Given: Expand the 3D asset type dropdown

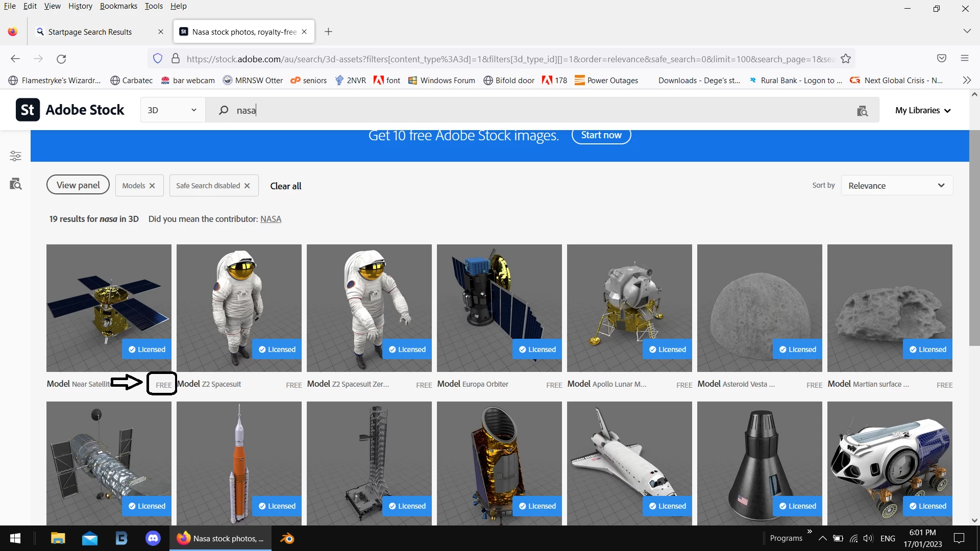Looking at the screenshot, I should (x=173, y=110).
